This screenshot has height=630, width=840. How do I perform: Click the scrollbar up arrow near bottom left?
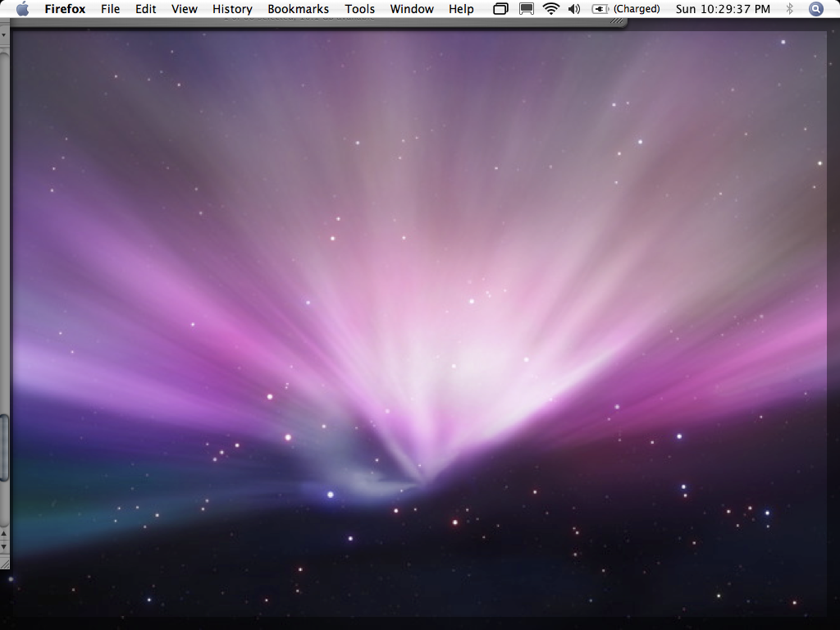point(4,534)
